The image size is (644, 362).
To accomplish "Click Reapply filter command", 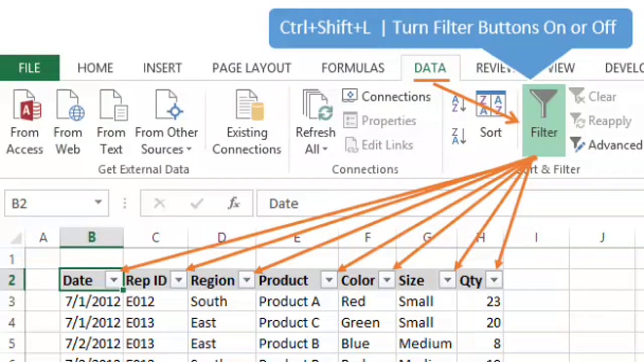I will (601, 121).
